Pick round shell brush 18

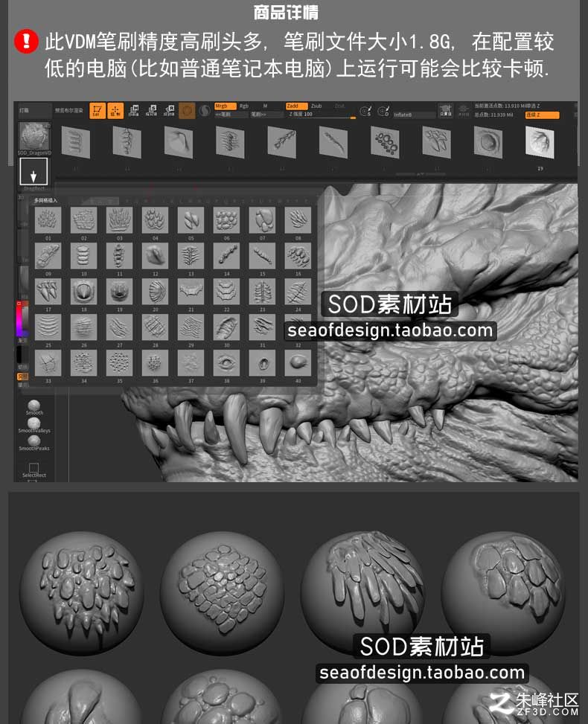point(84,292)
